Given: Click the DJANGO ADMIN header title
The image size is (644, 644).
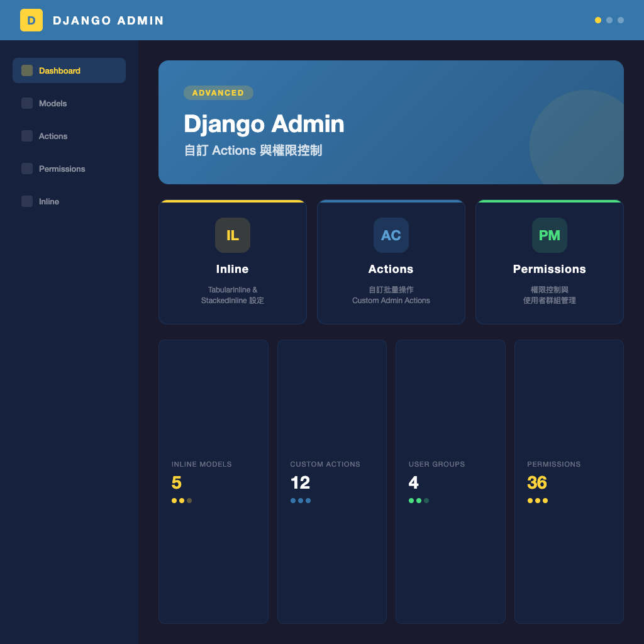Looking at the screenshot, I should pos(108,21).
